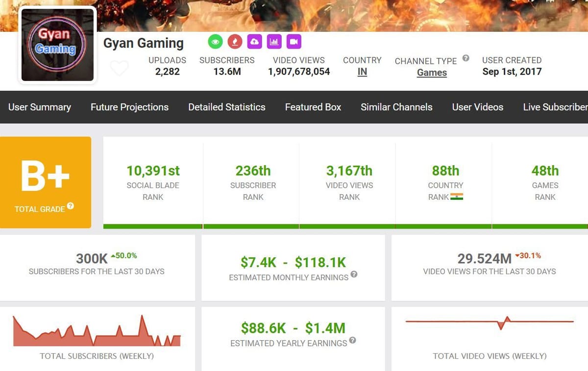588x371 pixels.
Task: Select the purple video camera icon
Action: point(294,42)
